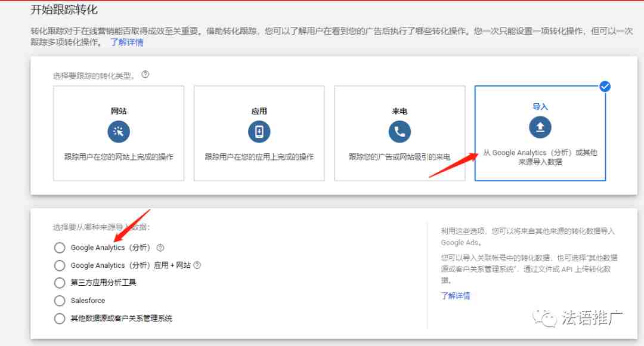Select Google Analytics（分析）应用 + 网站 radio option
Viewport: 644px width, 346px height.
coord(60,265)
